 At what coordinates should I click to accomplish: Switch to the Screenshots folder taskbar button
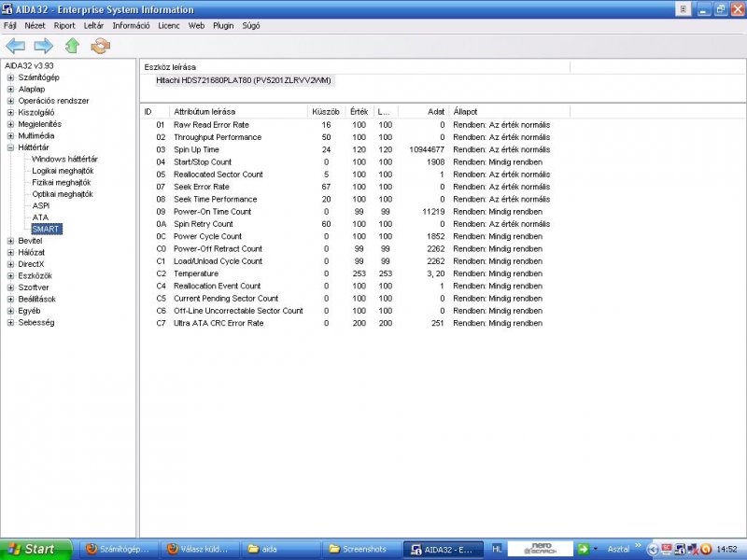pyautogui.click(x=361, y=549)
